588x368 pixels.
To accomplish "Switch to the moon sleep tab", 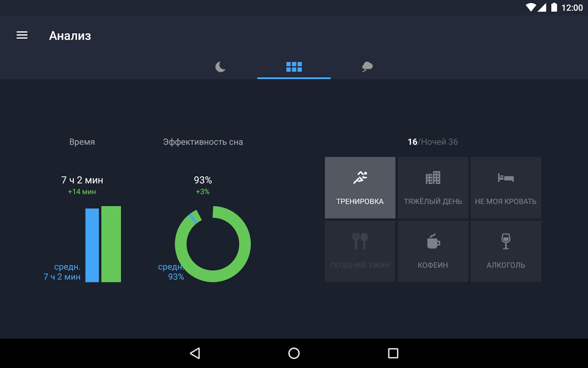I will (220, 67).
